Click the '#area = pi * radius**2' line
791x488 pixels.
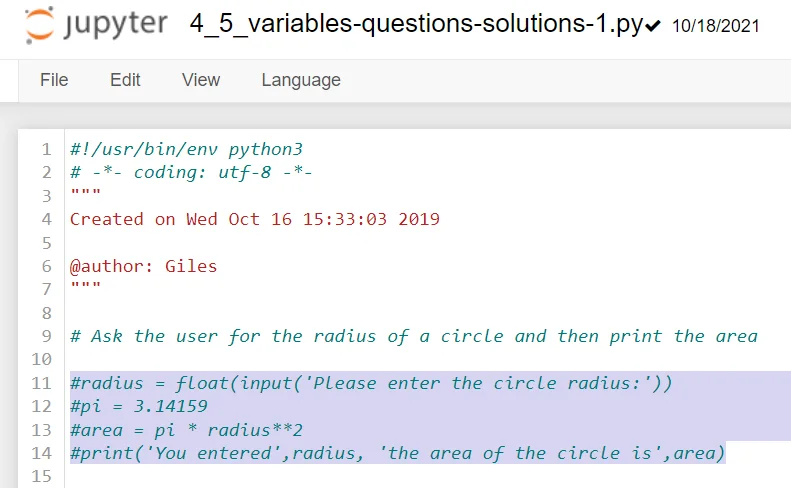pos(186,430)
